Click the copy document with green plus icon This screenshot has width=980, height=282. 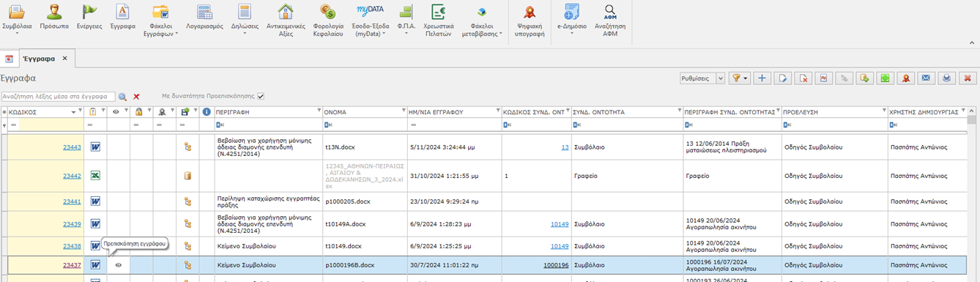[865, 78]
